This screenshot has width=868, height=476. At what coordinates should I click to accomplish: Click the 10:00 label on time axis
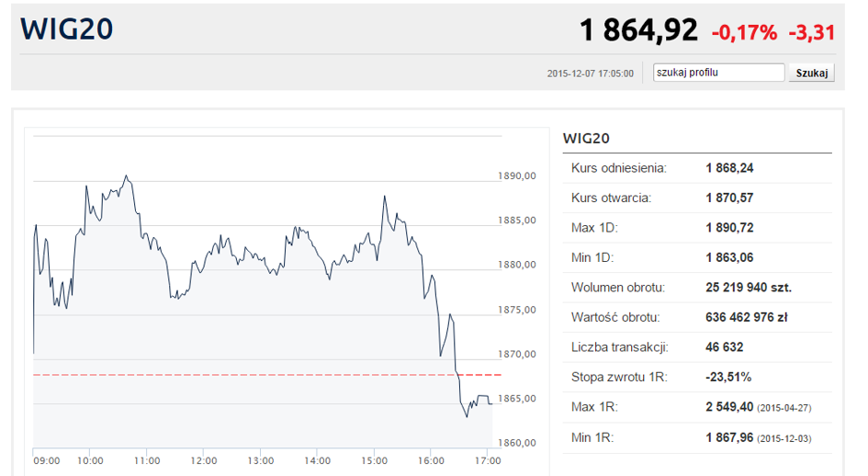point(90,460)
